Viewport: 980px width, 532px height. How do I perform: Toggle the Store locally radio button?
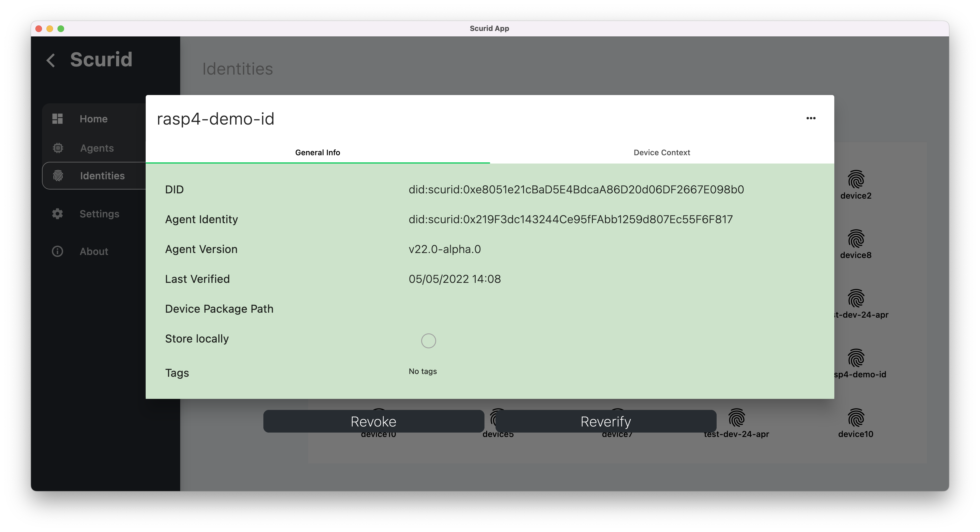pos(428,341)
